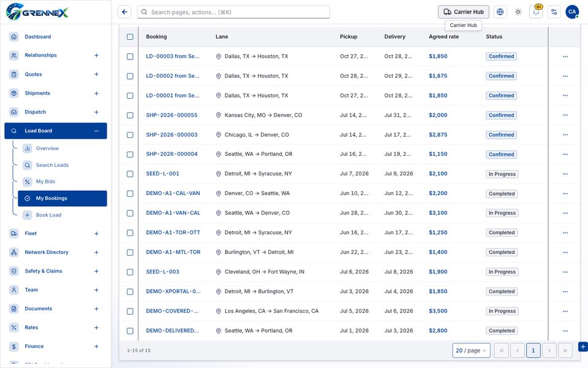Image resolution: width=588 pixels, height=368 pixels.
Task: Toggle the light/dark theme sun icon
Action: pos(518,12)
